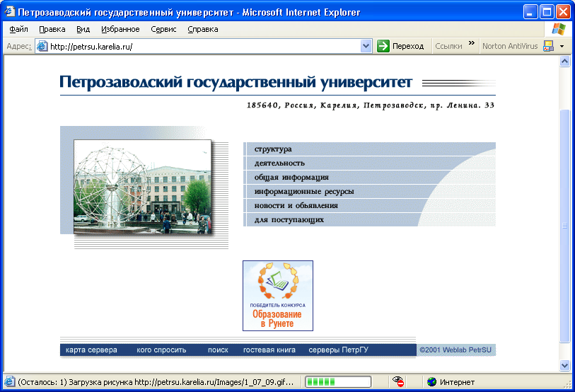Open the для поступающих link
575x392 pixels.
pos(289,220)
